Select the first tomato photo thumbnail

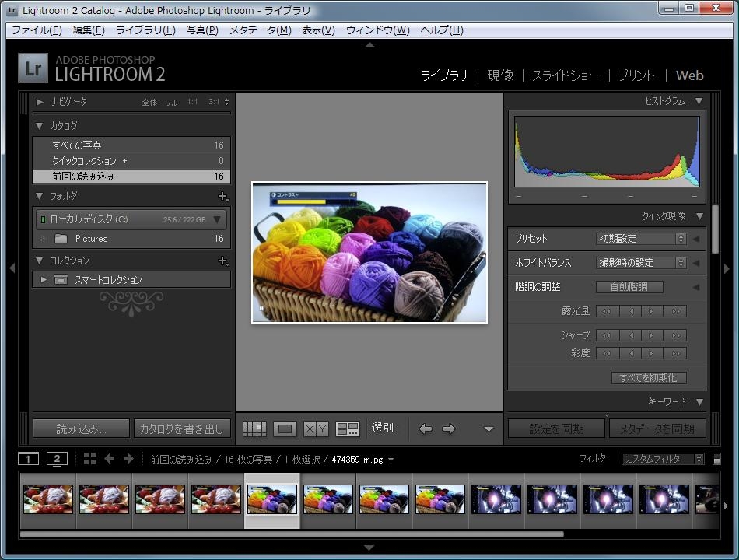(x=48, y=499)
